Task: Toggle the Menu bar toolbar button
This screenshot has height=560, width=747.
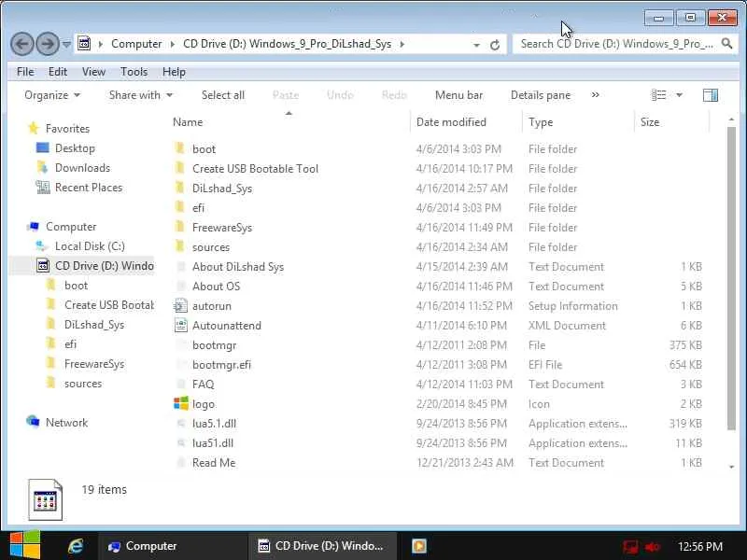Action: 458,95
